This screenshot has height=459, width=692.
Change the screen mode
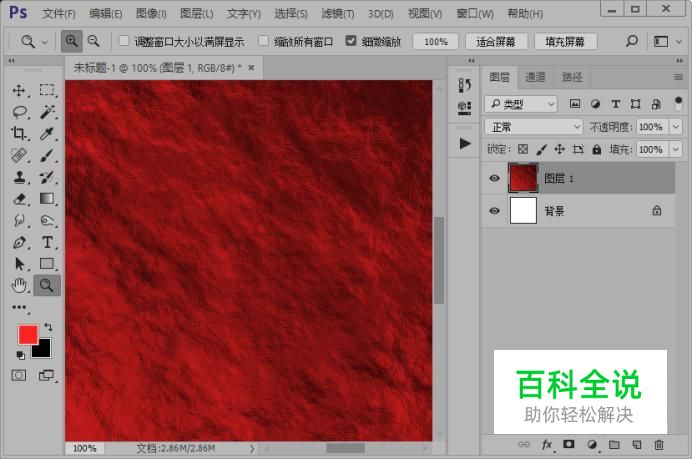pyautogui.click(x=46, y=376)
